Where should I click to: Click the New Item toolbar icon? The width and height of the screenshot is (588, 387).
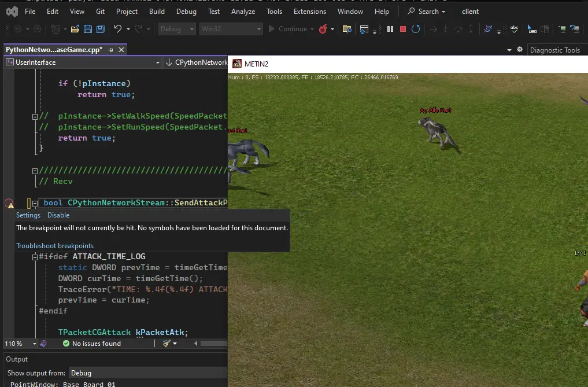[56, 29]
